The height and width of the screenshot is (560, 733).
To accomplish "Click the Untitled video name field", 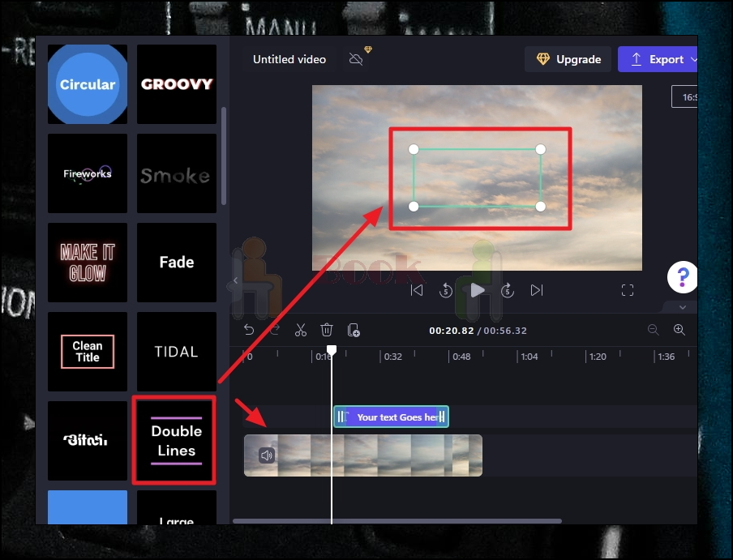I will tap(289, 59).
